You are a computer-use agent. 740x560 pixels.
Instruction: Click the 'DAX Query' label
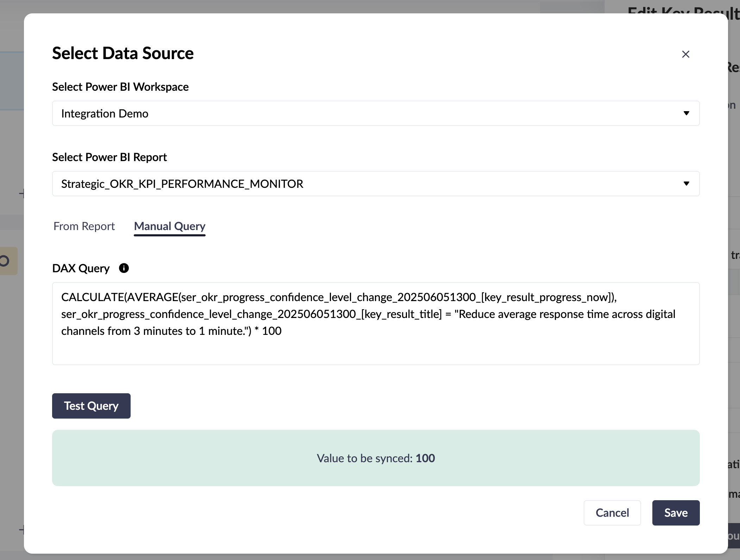[81, 268]
